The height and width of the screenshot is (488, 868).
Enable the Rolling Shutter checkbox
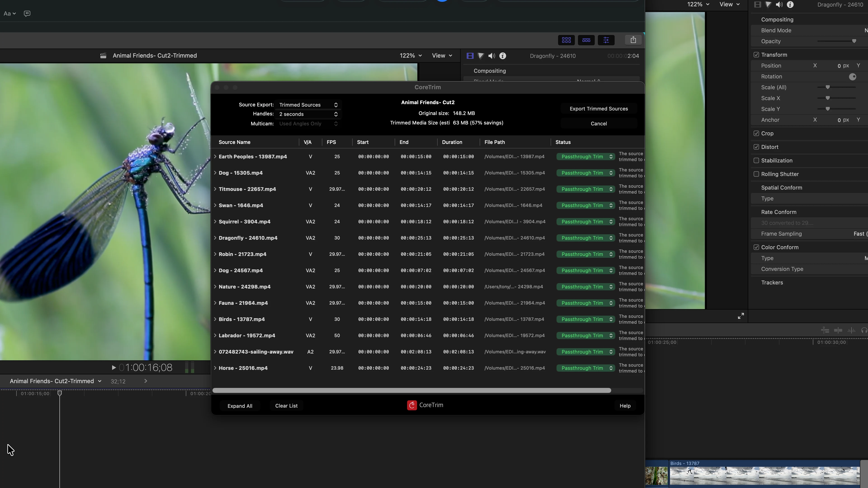tap(757, 174)
